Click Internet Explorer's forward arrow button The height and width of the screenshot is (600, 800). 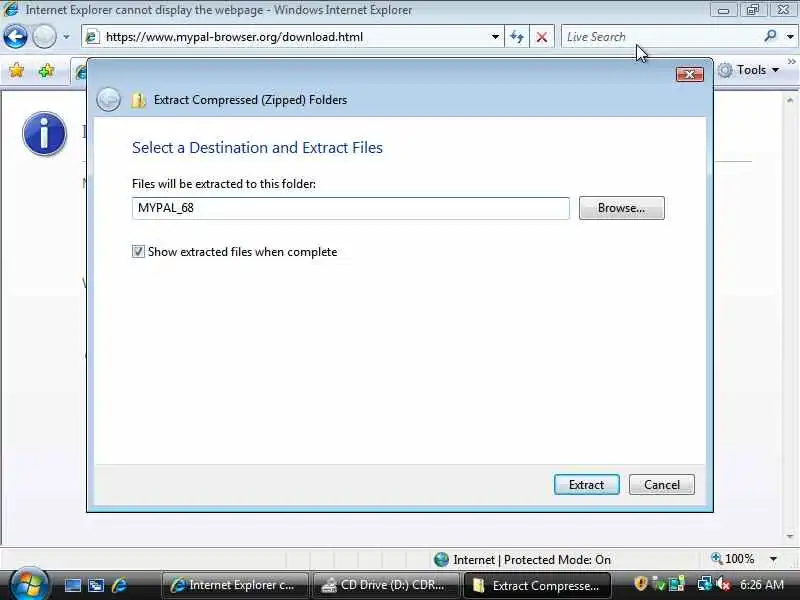(x=44, y=37)
